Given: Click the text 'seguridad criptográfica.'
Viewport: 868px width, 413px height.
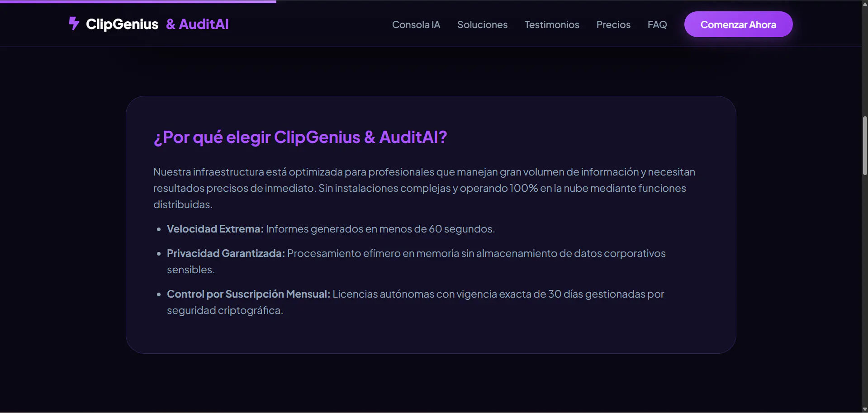Looking at the screenshot, I should [225, 310].
